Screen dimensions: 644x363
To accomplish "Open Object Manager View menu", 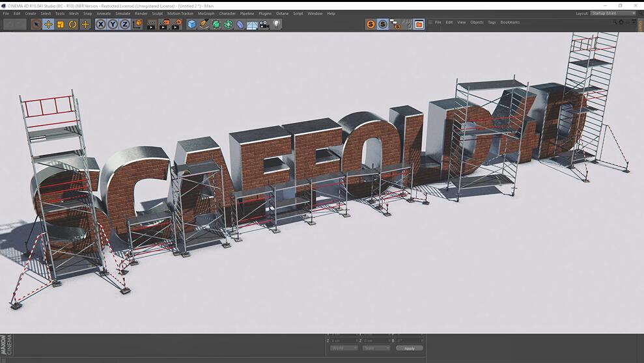I will pyautogui.click(x=462, y=22).
